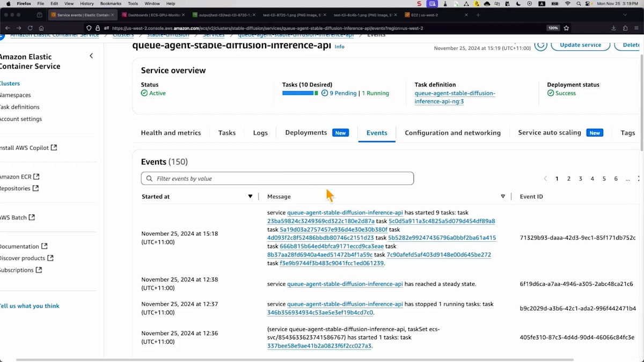Bookmark this page with the star icon
This screenshot has height=362, width=644.
coord(566,28)
